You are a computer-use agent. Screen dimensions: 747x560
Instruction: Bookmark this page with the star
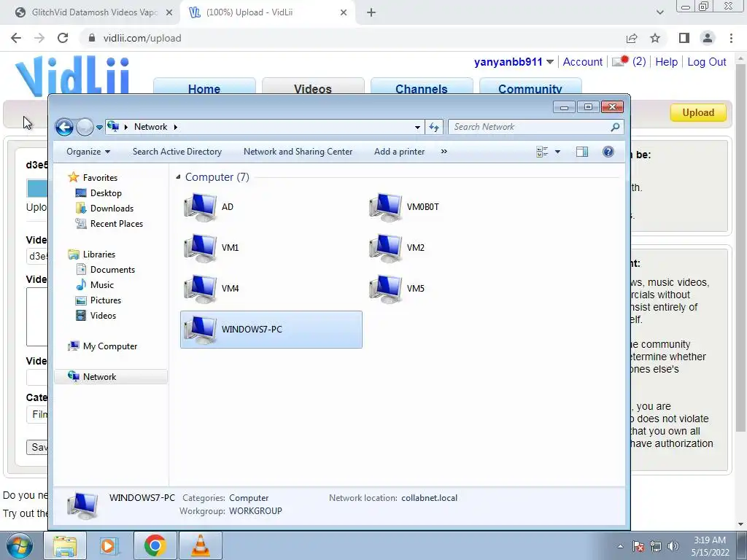click(655, 38)
